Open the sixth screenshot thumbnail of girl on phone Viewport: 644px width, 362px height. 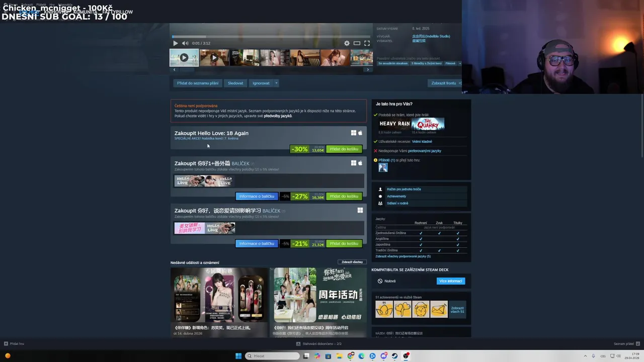pyautogui.click(x=335, y=58)
